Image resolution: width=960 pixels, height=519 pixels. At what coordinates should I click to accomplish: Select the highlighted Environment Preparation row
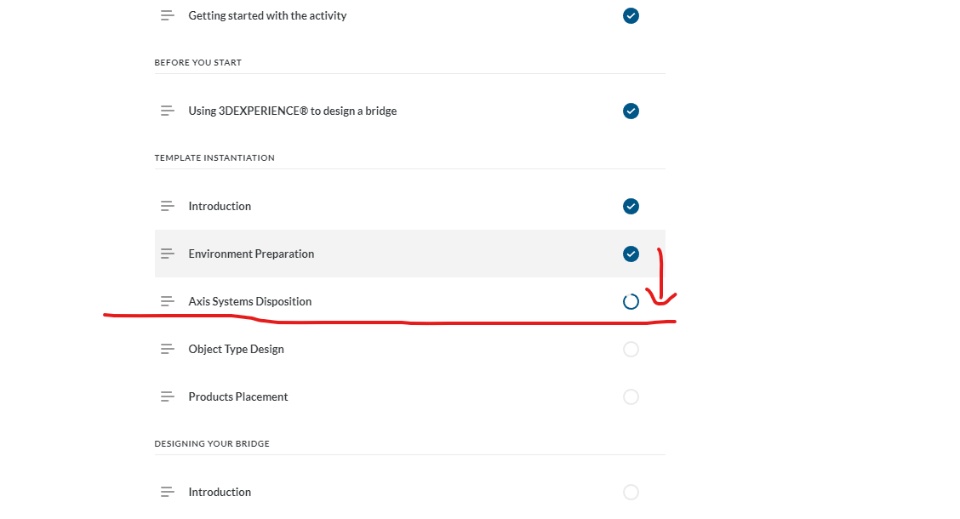(x=400, y=254)
